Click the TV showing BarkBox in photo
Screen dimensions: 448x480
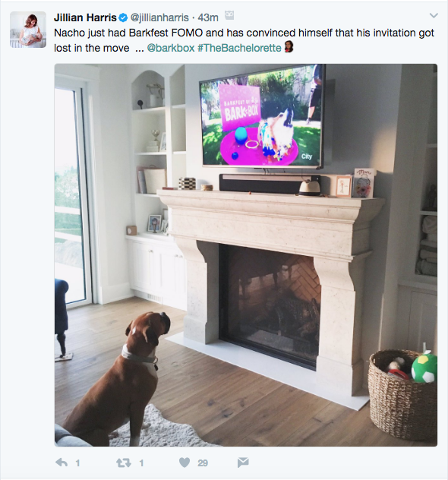tap(262, 116)
